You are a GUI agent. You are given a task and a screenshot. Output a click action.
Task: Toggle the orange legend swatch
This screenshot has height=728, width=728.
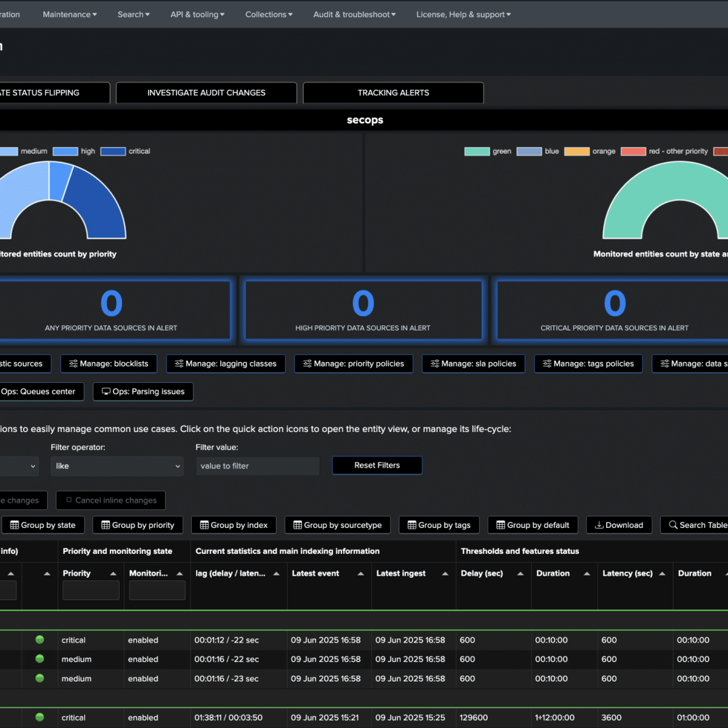pos(577,152)
